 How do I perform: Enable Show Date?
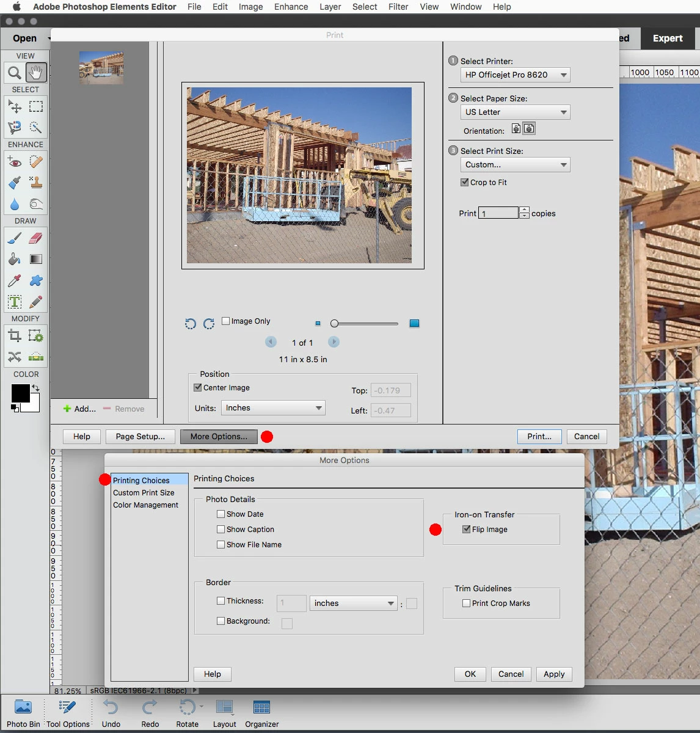click(221, 514)
